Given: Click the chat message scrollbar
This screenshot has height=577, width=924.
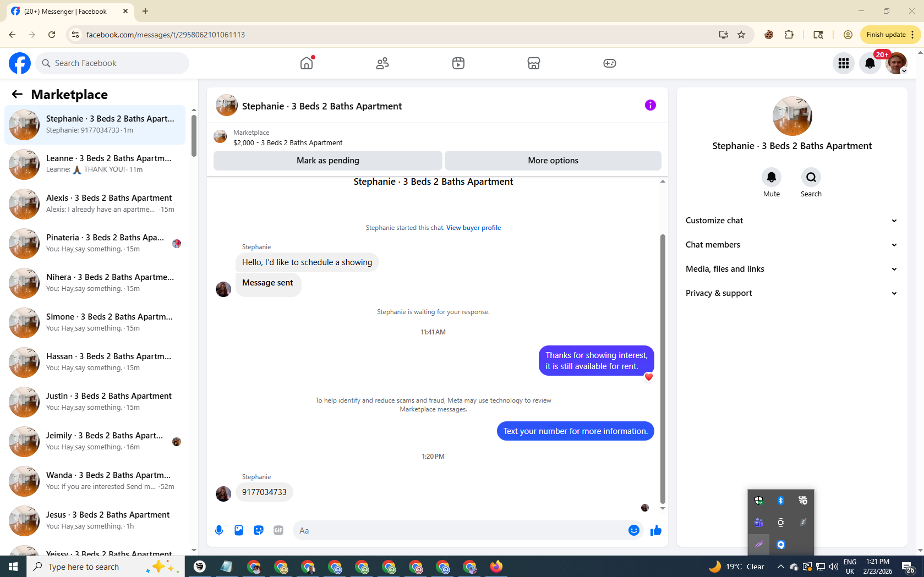Looking at the screenshot, I should [663, 369].
